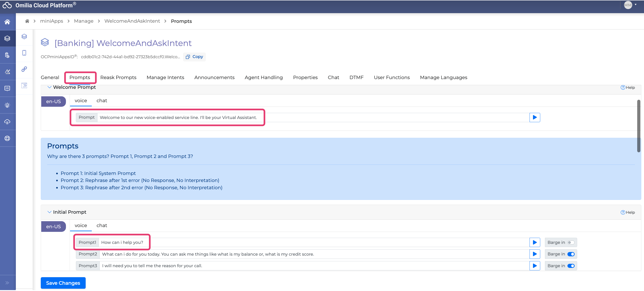Disable Barge in for Prompt2
Viewport: 644px width, 291px height.
[571, 254]
